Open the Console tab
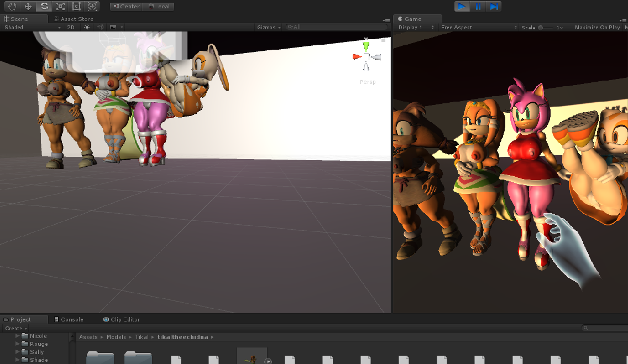628x364 pixels. [69, 319]
